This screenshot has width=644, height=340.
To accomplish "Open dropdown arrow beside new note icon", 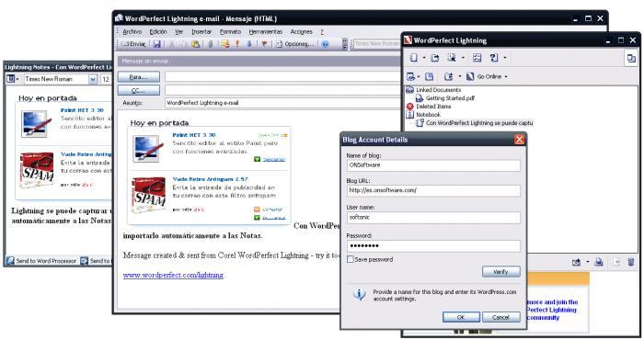I will pos(424,58).
